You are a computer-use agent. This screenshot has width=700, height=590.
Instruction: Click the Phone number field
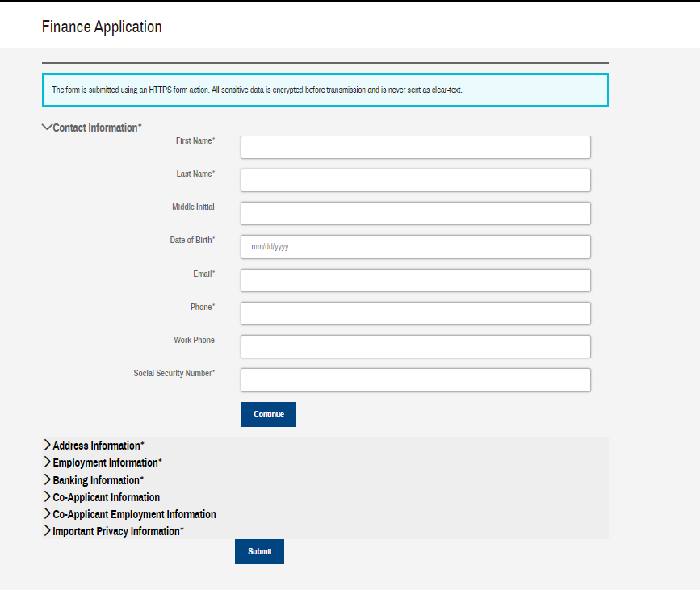pos(416,313)
